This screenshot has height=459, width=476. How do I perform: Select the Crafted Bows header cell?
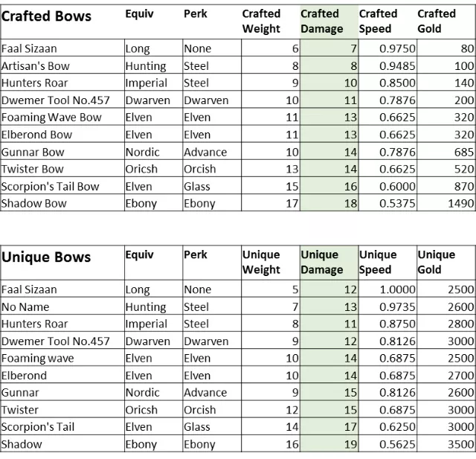pyautogui.click(x=62, y=22)
